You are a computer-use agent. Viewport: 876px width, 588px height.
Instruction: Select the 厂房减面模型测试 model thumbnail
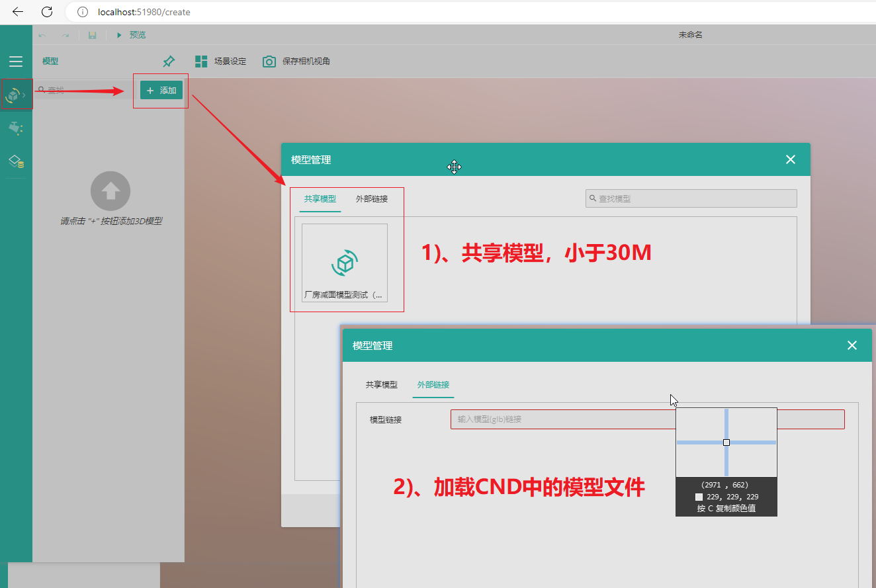(344, 265)
